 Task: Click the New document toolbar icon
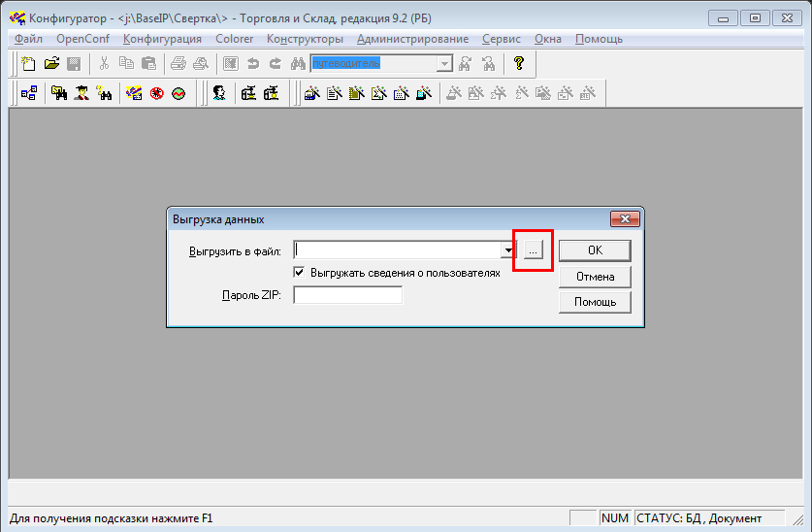29,64
